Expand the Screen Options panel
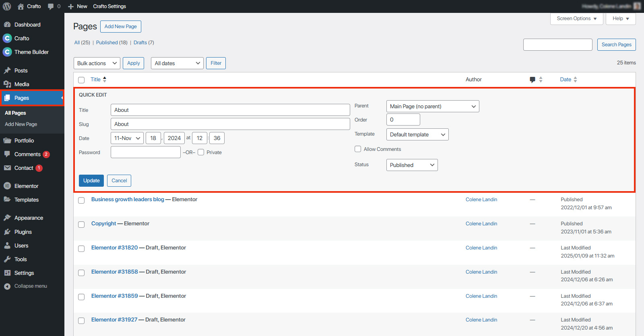Image resolution: width=644 pixels, height=336 pixels. (576, 19)
